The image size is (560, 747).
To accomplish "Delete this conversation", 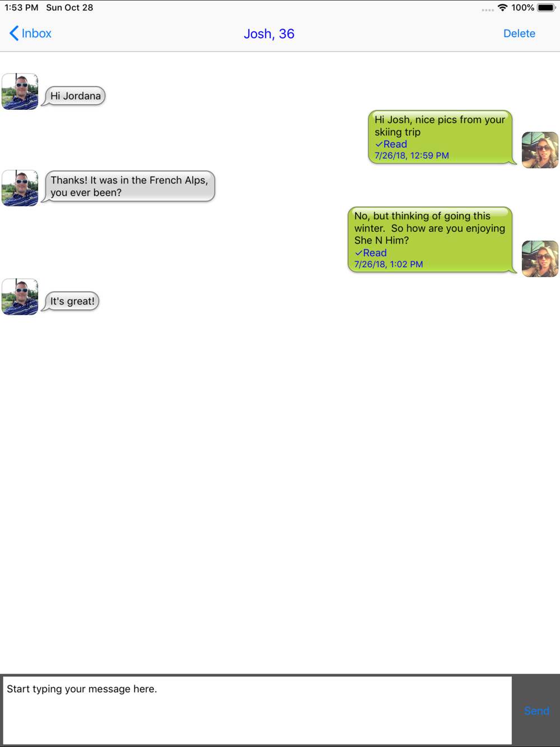I will [x=519, y=34].
